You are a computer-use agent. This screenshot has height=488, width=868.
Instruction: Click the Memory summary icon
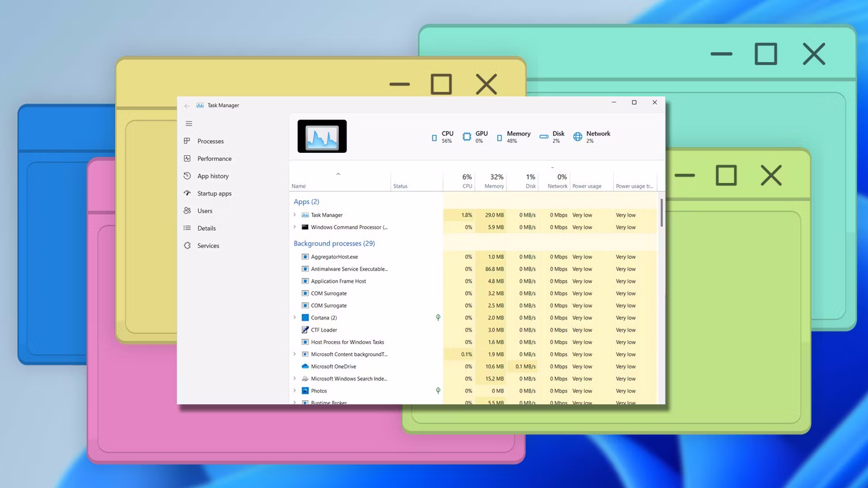pos(499,138)
